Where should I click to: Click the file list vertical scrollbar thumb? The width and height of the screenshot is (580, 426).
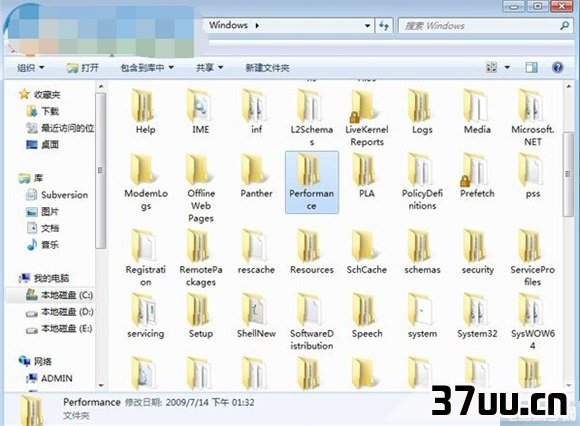(568, 174)
